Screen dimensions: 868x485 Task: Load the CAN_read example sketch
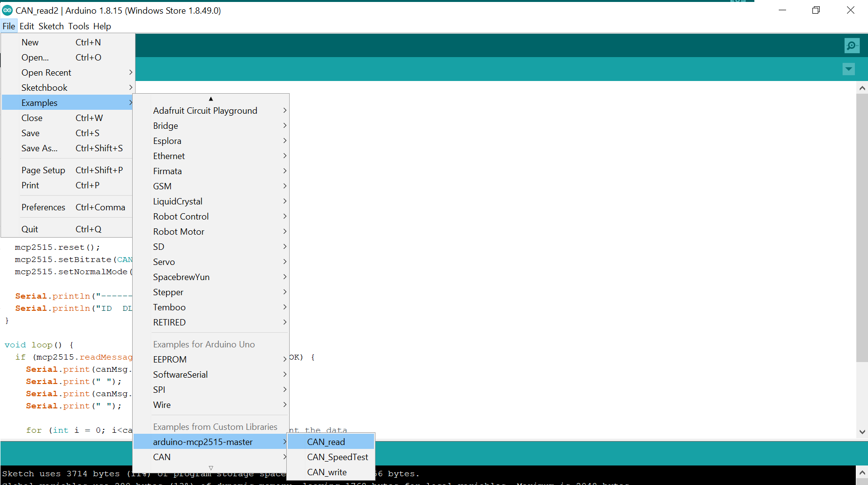[x=331, y=442]
